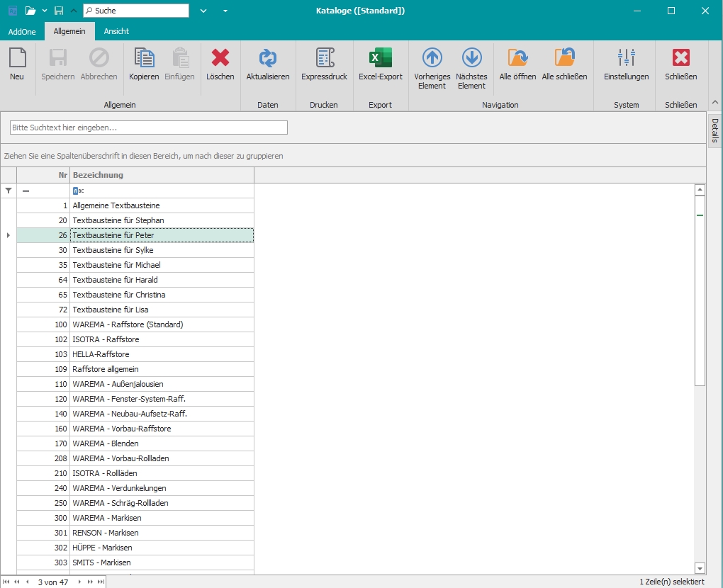Click the vertical scrollbar down arrow
Viewport: 723px width, 588px height.
pos(700,568)
